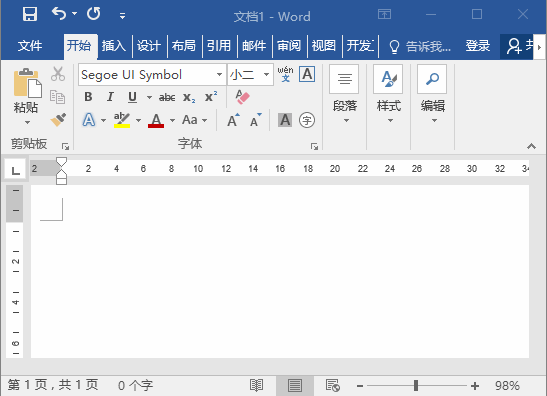Switch to Read Mode view in status bar

[x=256, y=386]
